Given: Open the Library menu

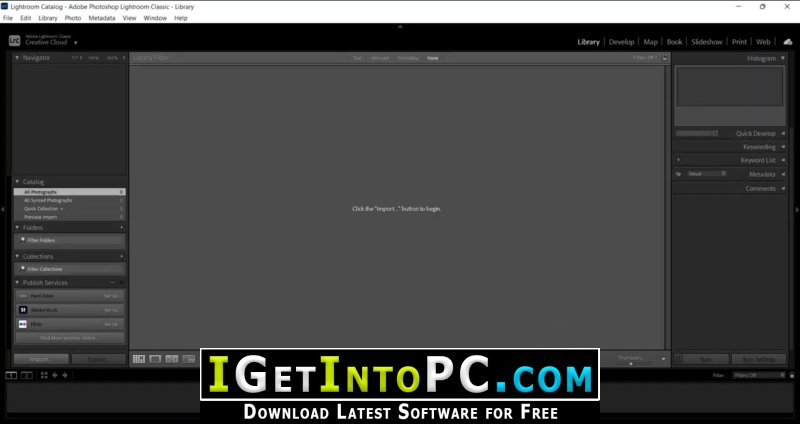Looking at the screenshot, I should [48, 18].
